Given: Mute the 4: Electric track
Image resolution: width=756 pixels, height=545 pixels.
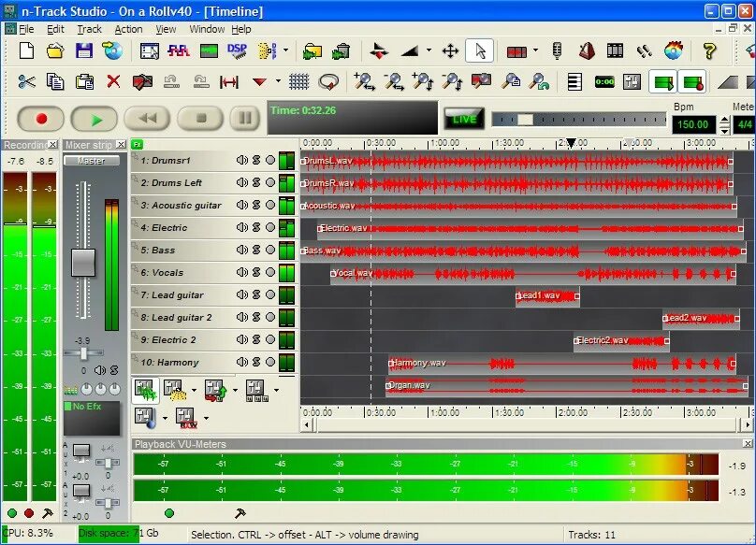Looking at the screenshot, I should [x=242, y=227].
